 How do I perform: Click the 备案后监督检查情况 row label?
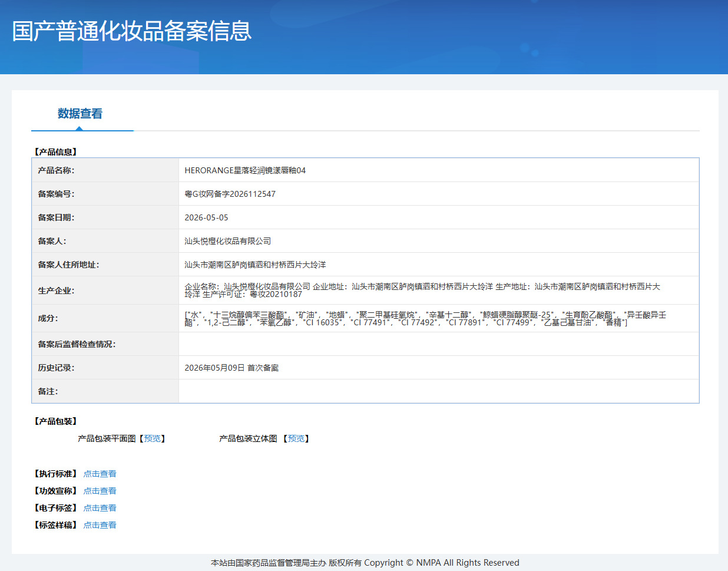(x=77, y=344)
